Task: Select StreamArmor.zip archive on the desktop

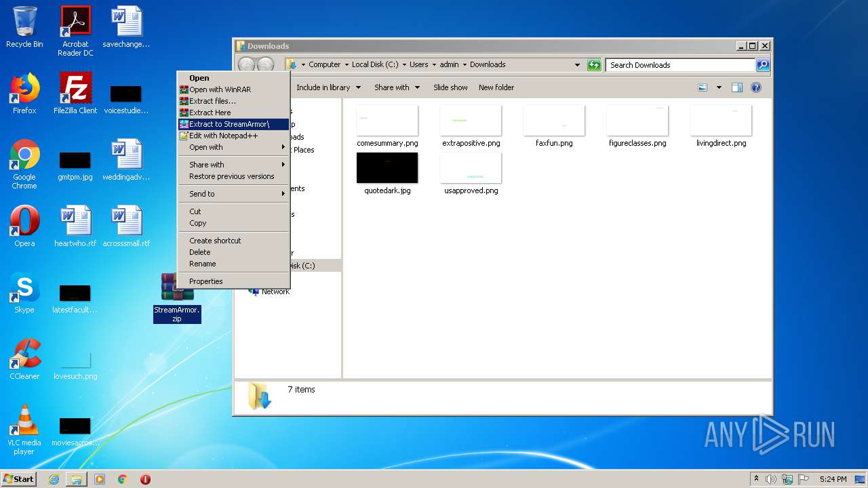Action: tap(177, 298)
